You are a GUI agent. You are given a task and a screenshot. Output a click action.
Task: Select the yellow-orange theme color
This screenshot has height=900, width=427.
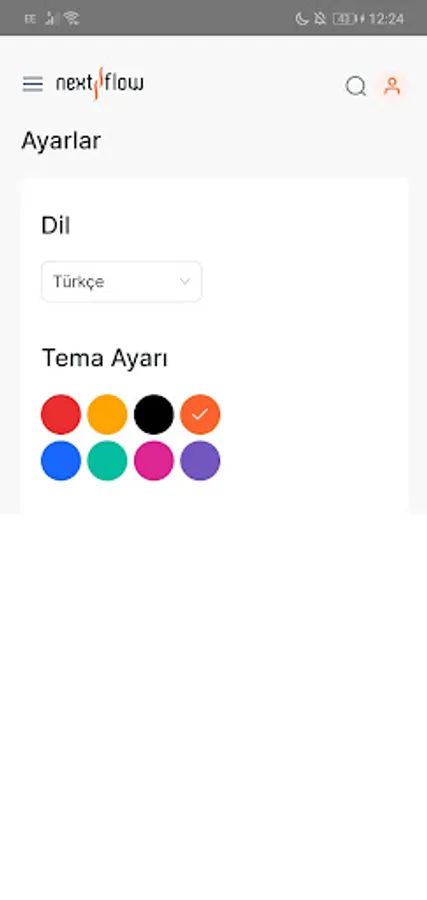[107, 414]
